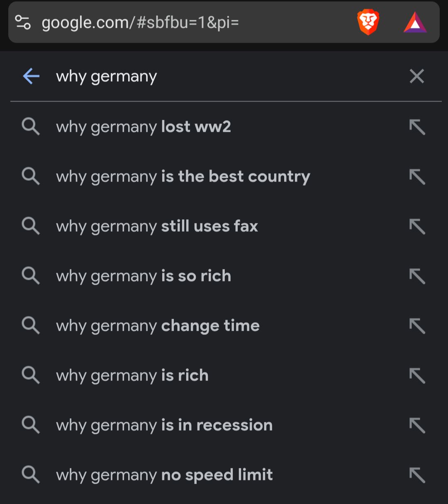448x504 pixels.
Task: Fill search with "lost ww2" arrow icon
Action: tap(417, 127)
